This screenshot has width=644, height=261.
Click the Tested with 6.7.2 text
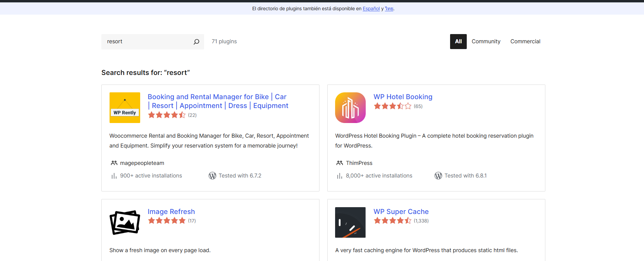click(240, 176)
